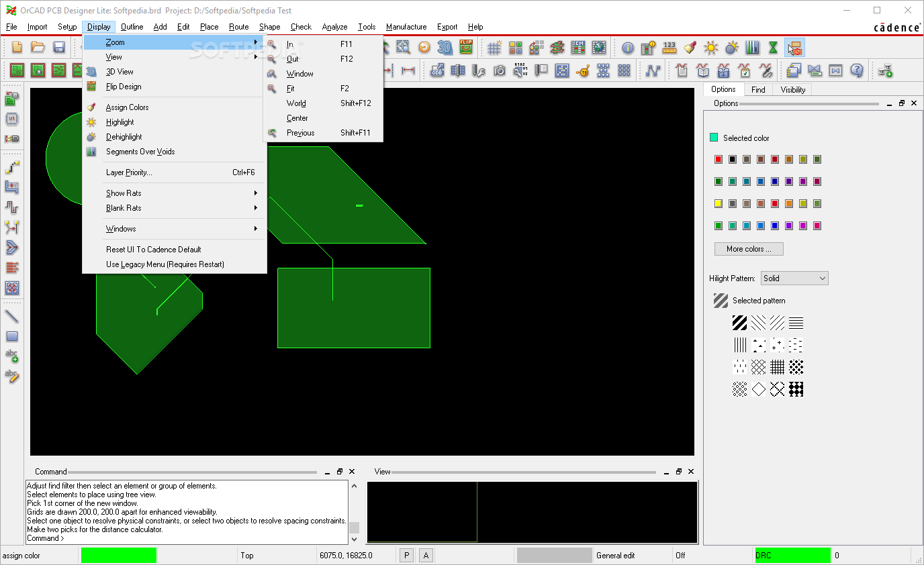Choose Zoom World from the submenu
924x565 pixels.
(x=323, y=103)
